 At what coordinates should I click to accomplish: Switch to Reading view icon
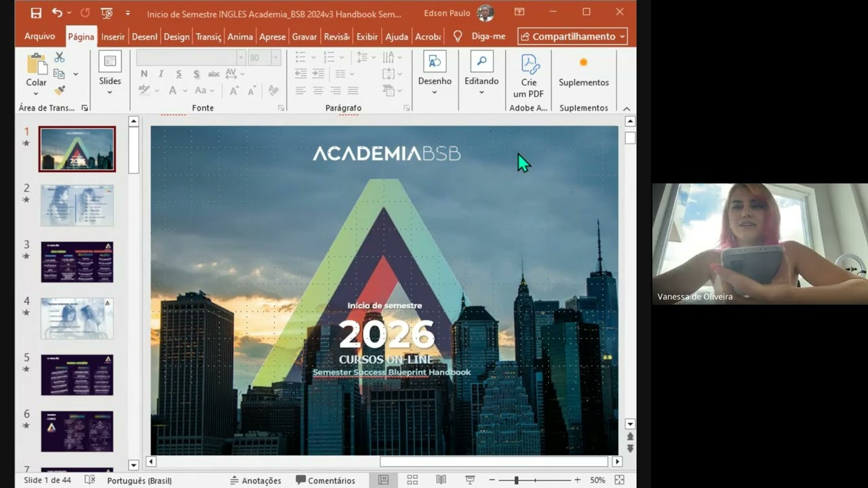(441, 480)
